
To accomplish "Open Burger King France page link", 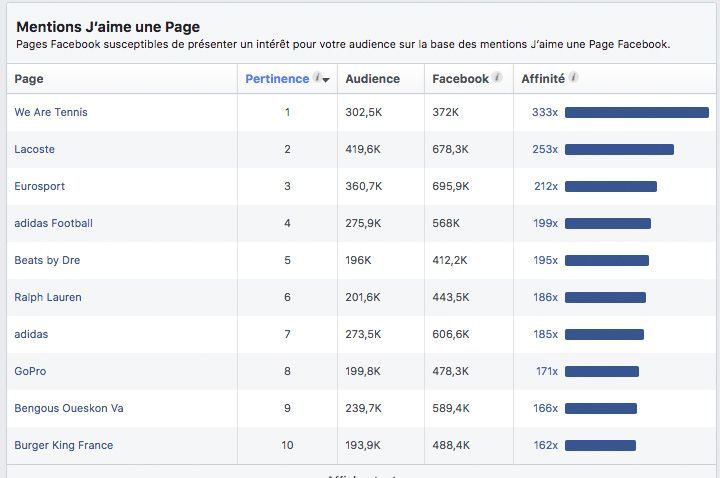I will point(64,445).
